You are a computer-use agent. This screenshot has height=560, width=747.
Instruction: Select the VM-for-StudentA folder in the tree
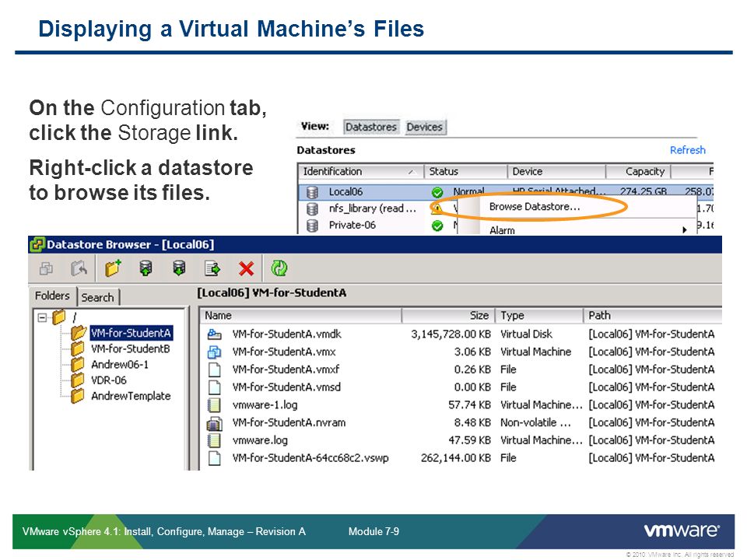[x=131, y=333]
